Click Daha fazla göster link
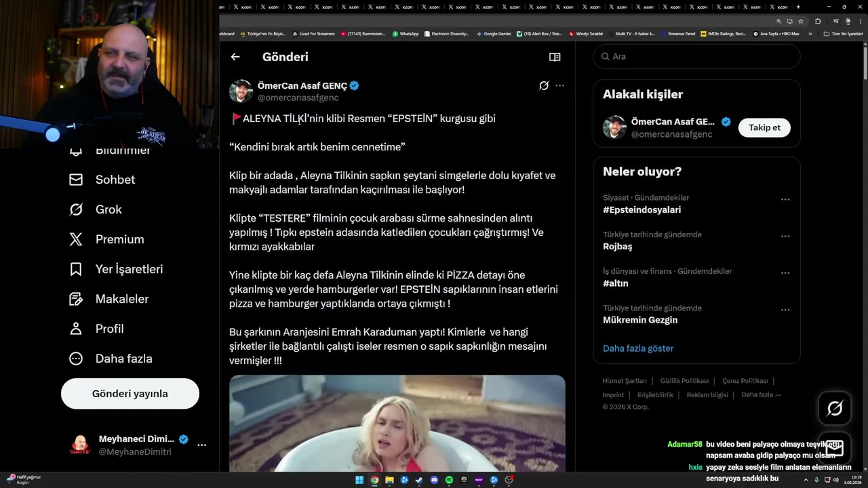868x488 pixels. click(638, 348)
